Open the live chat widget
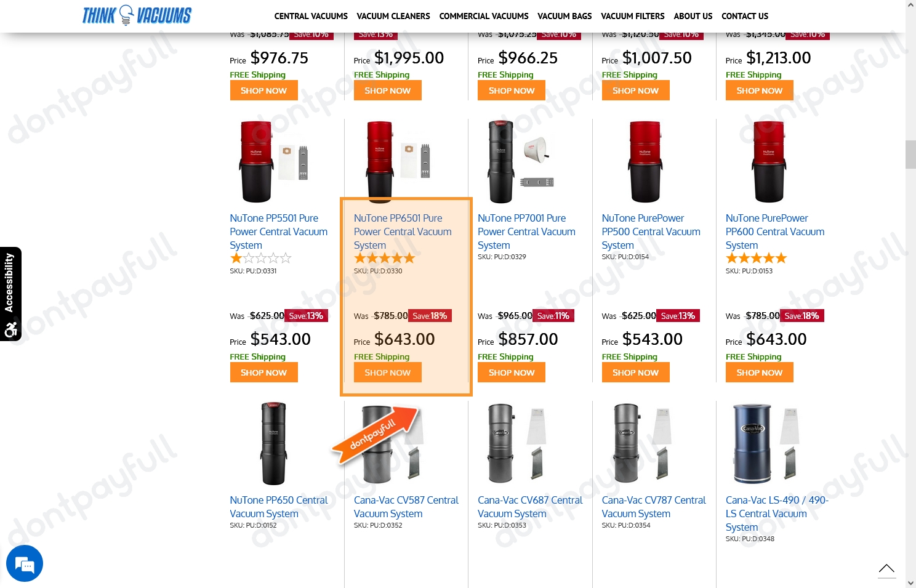The width and height of the screenshot is (916, 588). [x=25, y=563]
